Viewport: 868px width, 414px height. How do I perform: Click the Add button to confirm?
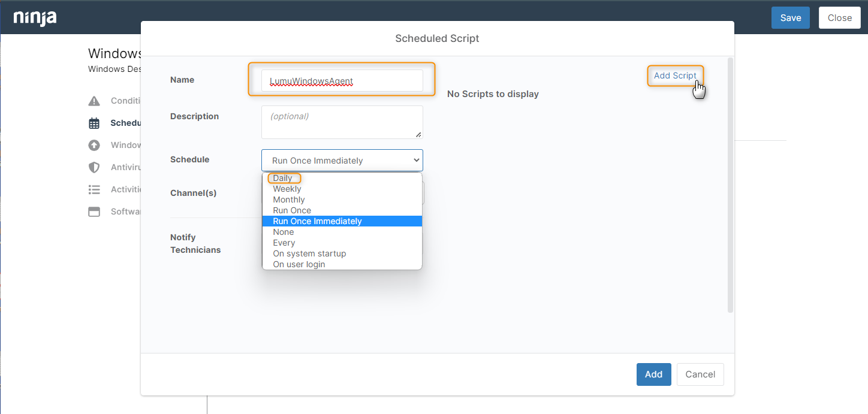coord(653,374)
